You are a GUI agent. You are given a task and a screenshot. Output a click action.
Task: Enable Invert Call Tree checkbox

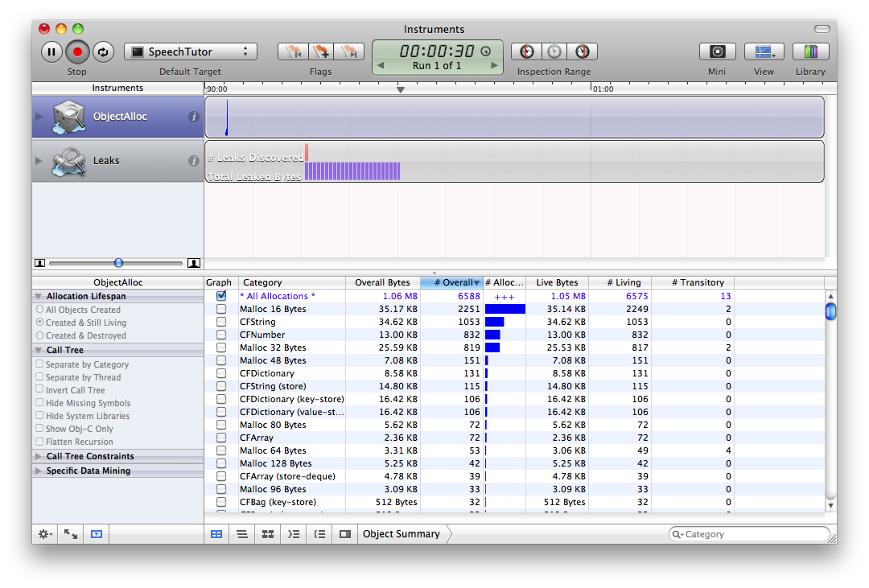point(39,389)
